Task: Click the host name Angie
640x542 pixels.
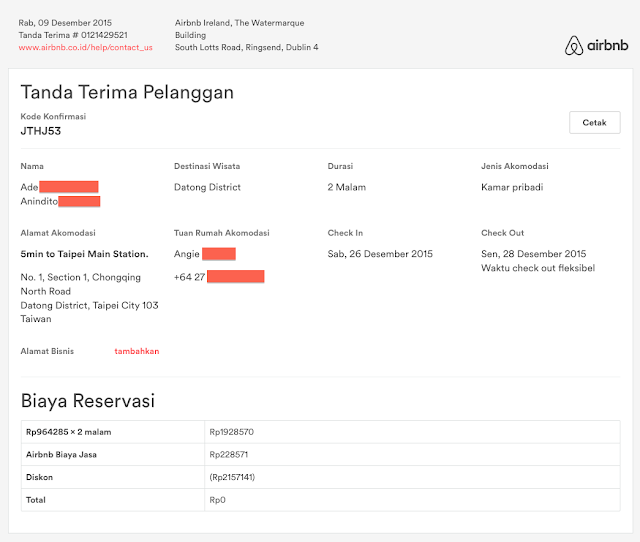Action: [x=187, y=254]
